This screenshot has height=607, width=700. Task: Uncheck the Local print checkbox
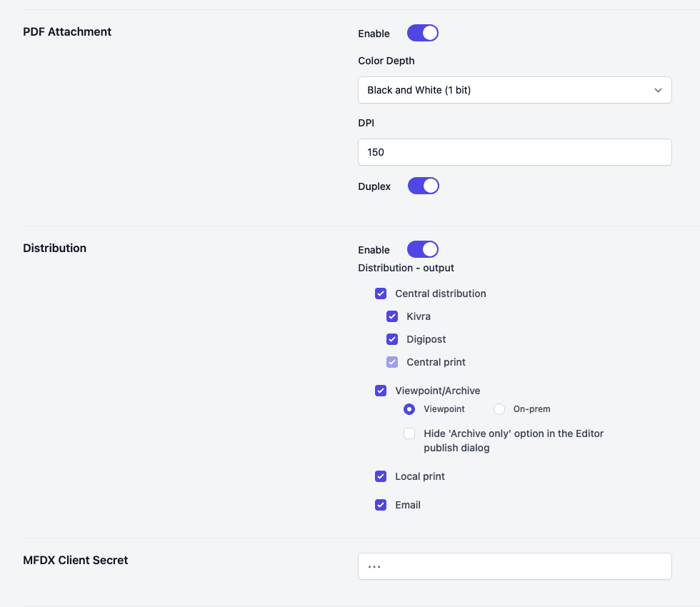coord(381,476)
